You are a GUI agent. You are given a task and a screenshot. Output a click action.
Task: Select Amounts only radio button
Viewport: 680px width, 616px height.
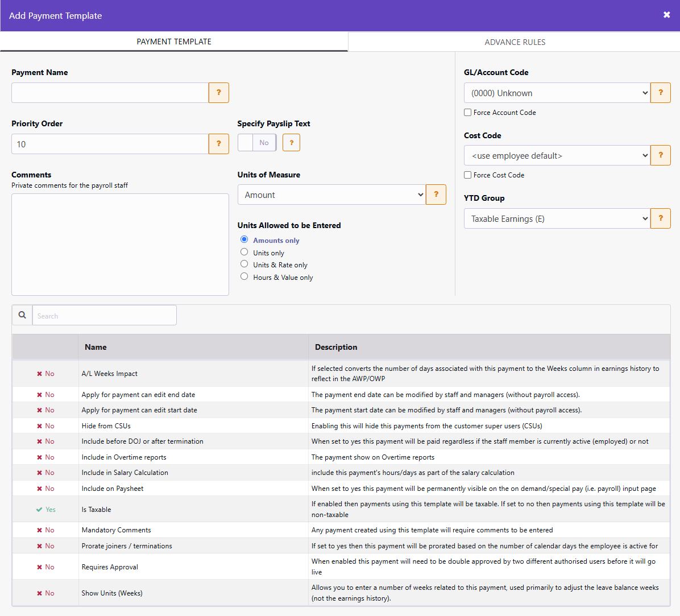[244, 239]
